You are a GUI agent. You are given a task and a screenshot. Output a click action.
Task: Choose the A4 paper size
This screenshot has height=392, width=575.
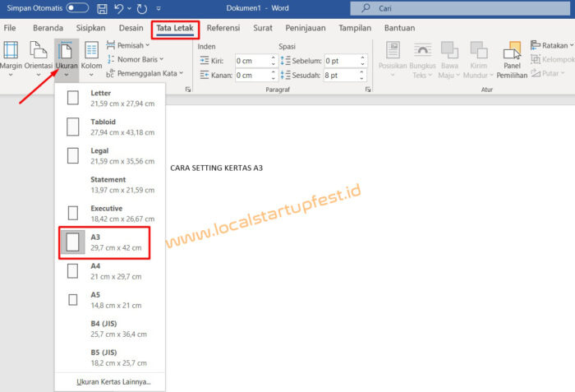pos(110,271)
